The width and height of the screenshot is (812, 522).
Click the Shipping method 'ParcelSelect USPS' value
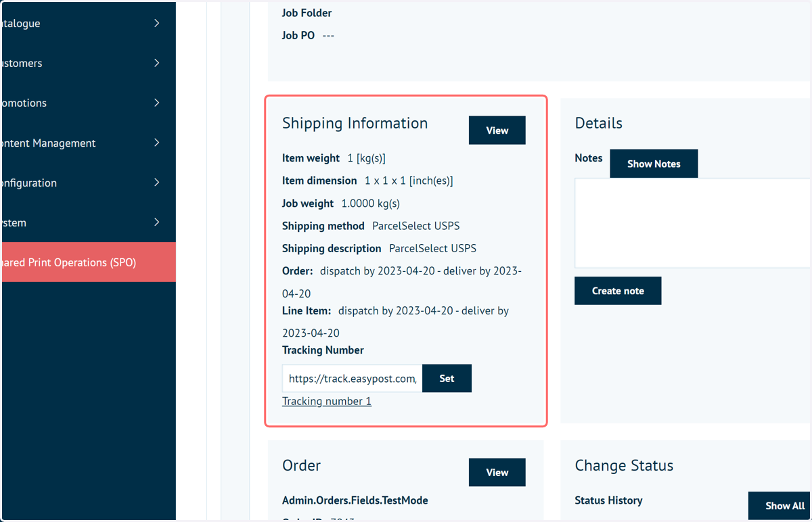pos(416,226)
